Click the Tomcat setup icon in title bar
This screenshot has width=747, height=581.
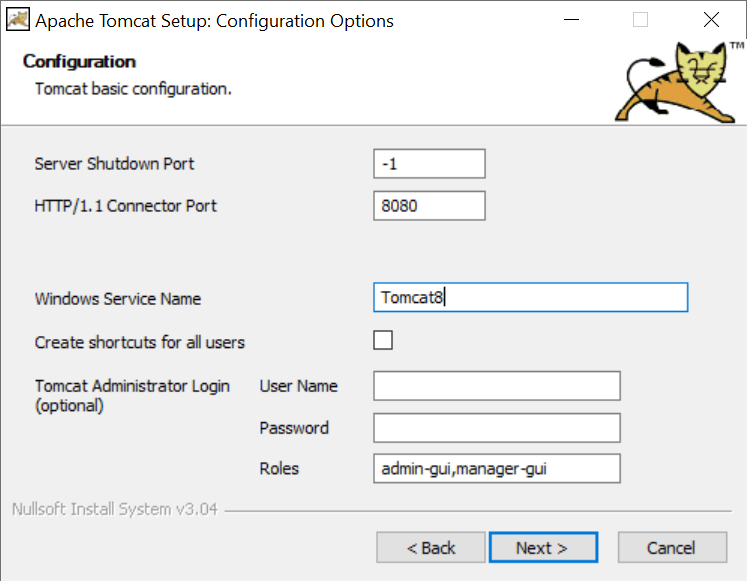click(18, 20)
